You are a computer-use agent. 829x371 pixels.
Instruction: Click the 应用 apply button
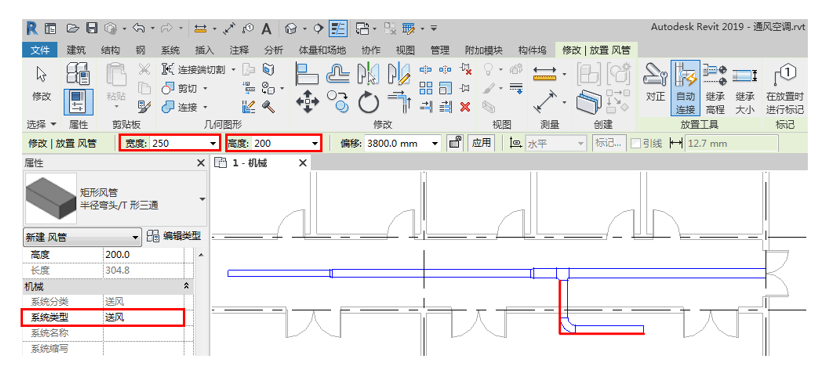tap(481, 143)
